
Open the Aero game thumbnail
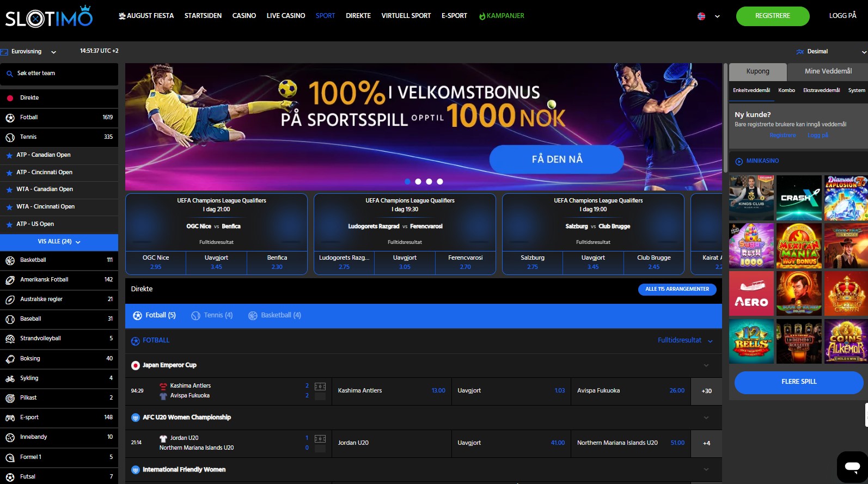751,294
